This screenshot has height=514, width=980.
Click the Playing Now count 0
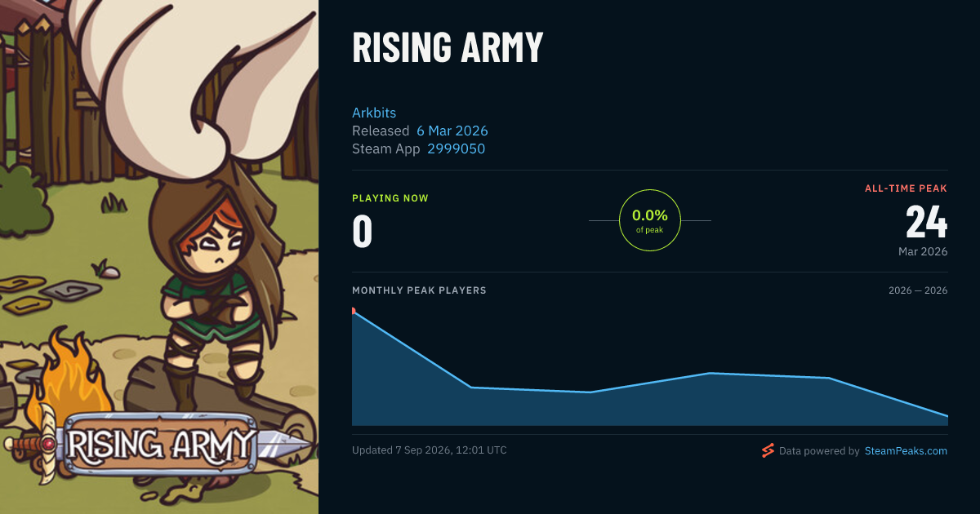(x=363, y=231)
